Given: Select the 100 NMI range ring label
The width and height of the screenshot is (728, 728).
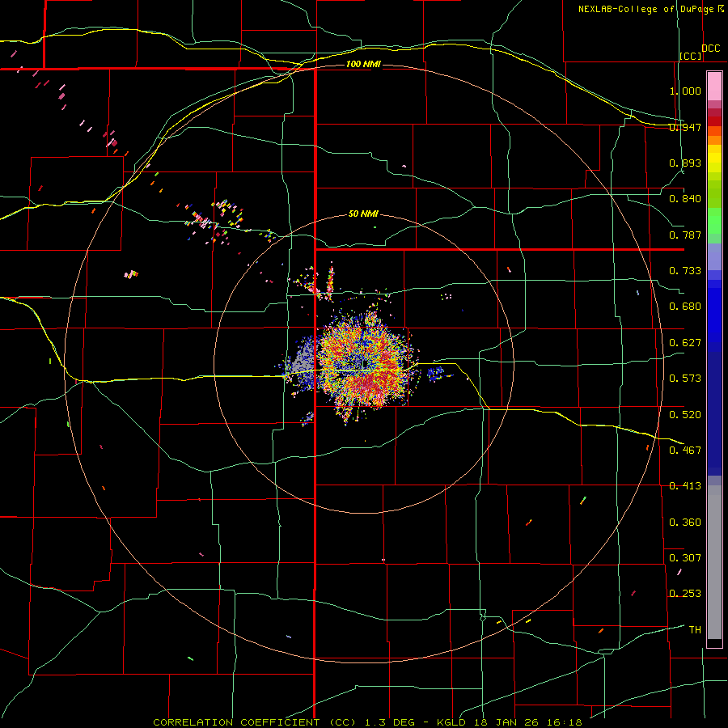Looking at the screenshot, I should pyautogui.click(x=363, y=64).
